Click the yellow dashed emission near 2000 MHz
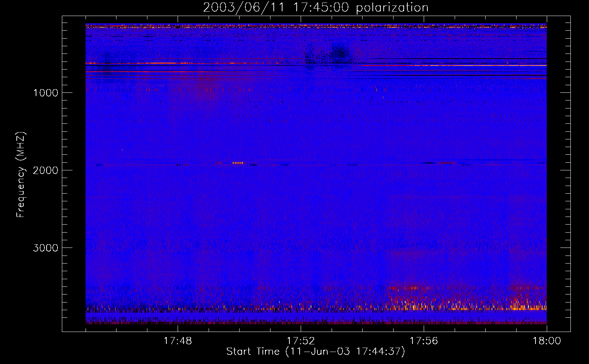Screen dimensions: 589x364 238,163
